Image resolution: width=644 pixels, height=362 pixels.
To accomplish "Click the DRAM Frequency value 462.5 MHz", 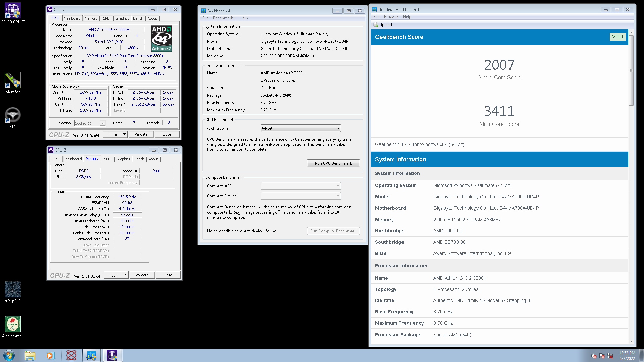I will (127, 197).
